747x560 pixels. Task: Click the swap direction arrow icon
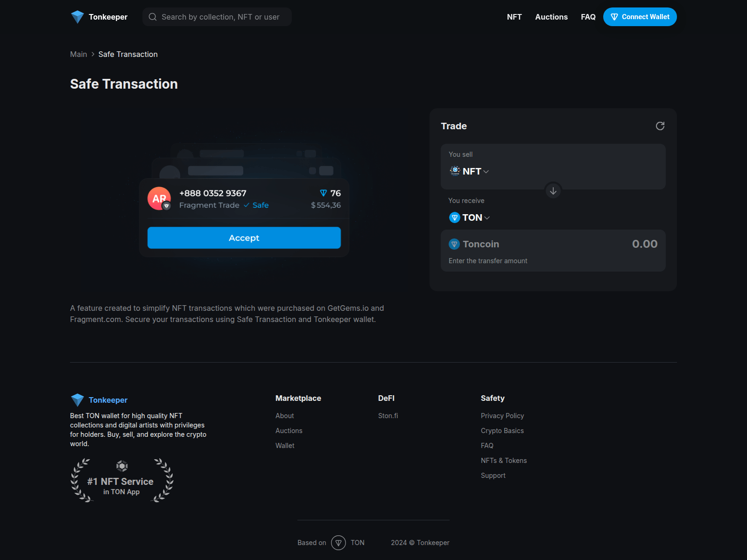(x=553, y=191)
